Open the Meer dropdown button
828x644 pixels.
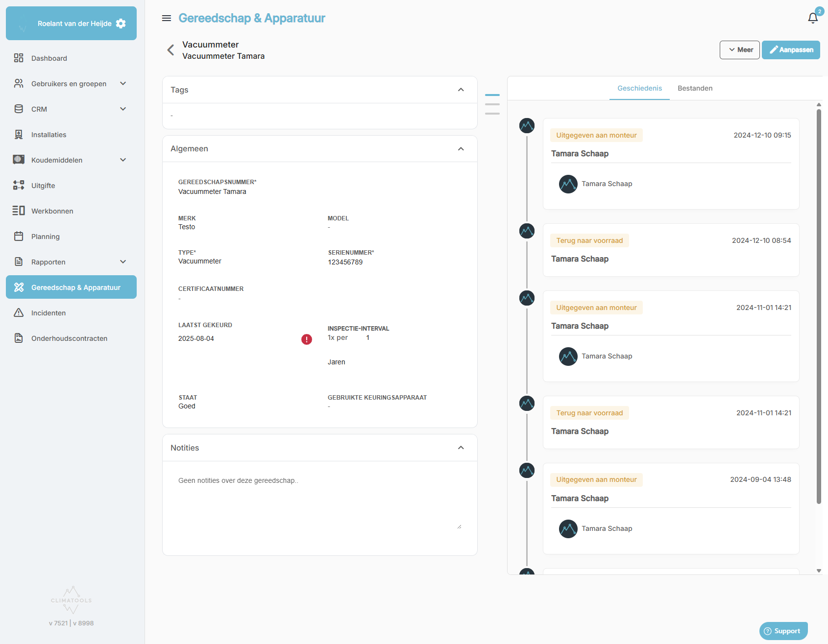tap(740, 50)
